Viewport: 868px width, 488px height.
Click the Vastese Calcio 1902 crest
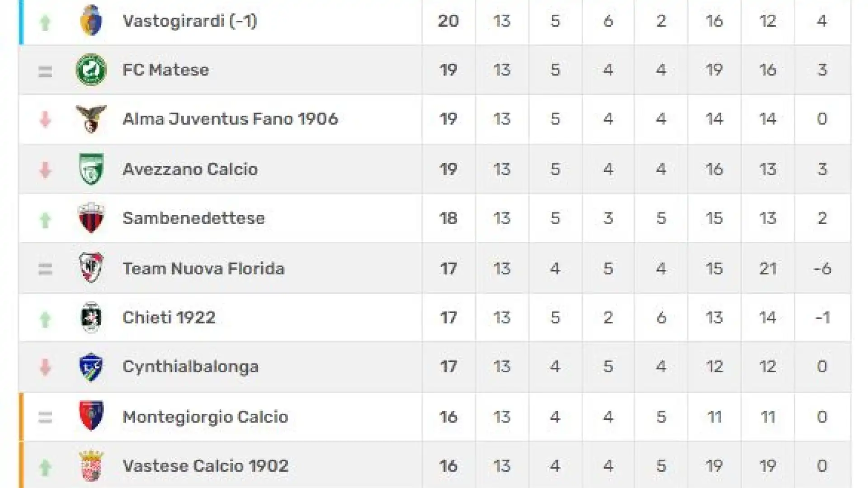[91, 466]
